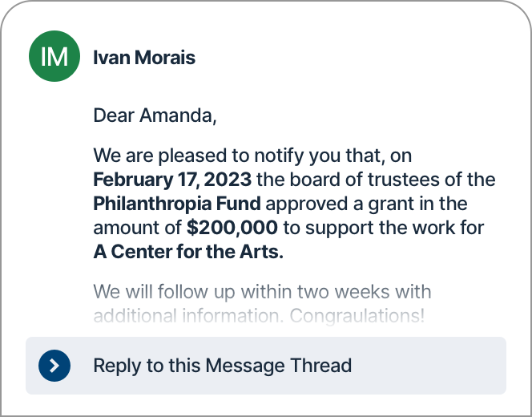
Task: Select the bold date February 17, 2023
Action: pos(172,180)
